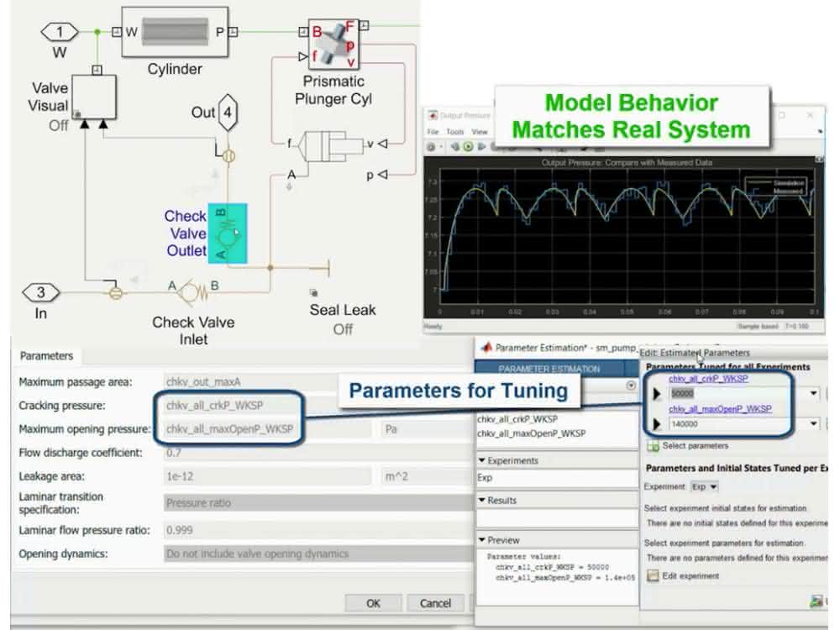Click the Pa unit box
The height and width of the screenshot is (630, 840).
tap(427, 429)
